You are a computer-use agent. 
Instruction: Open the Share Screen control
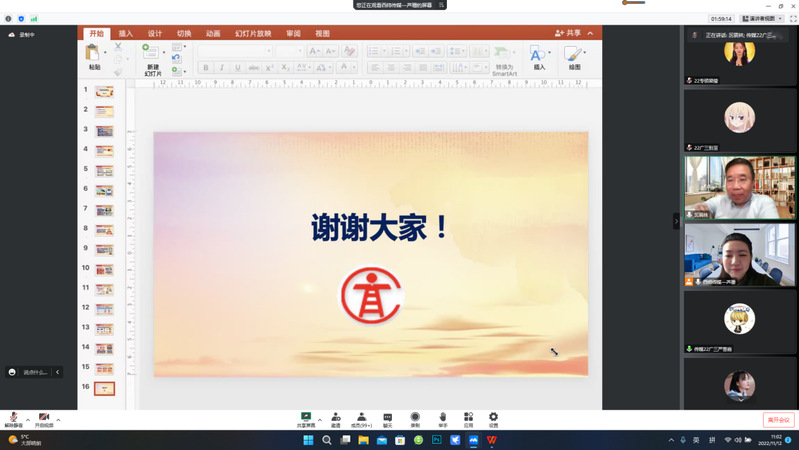point(306,418)
